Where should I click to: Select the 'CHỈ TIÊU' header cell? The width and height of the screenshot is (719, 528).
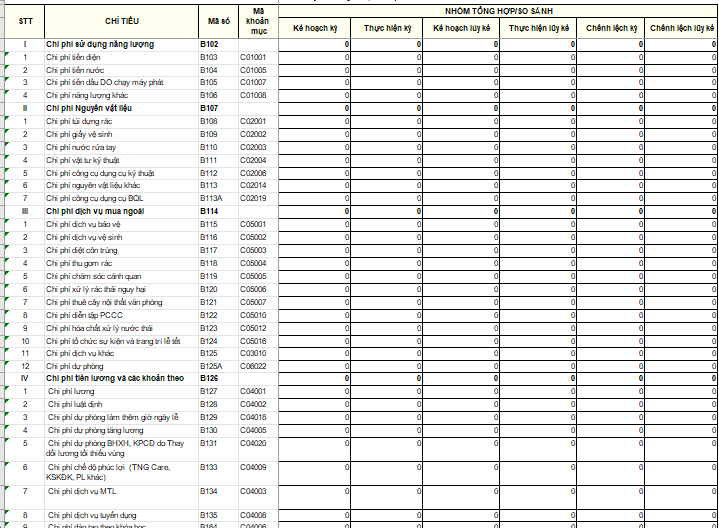119,21
